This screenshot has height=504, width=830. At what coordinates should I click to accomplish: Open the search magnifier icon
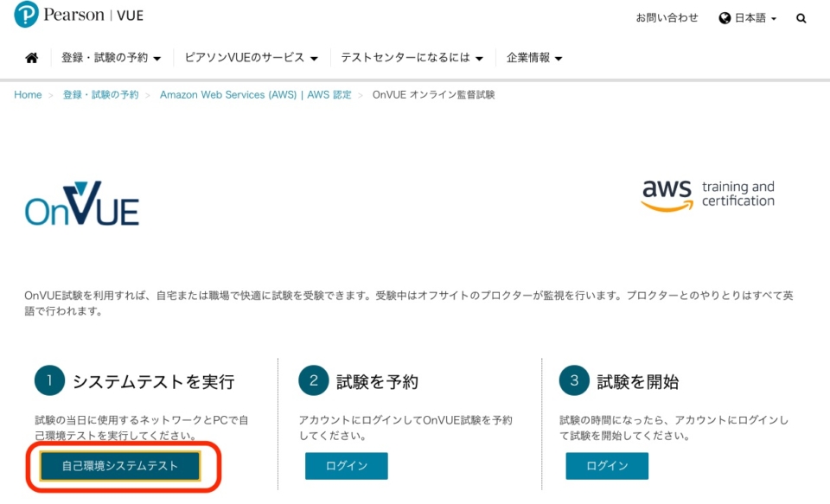pyautogui.click(x=800, y=17)
